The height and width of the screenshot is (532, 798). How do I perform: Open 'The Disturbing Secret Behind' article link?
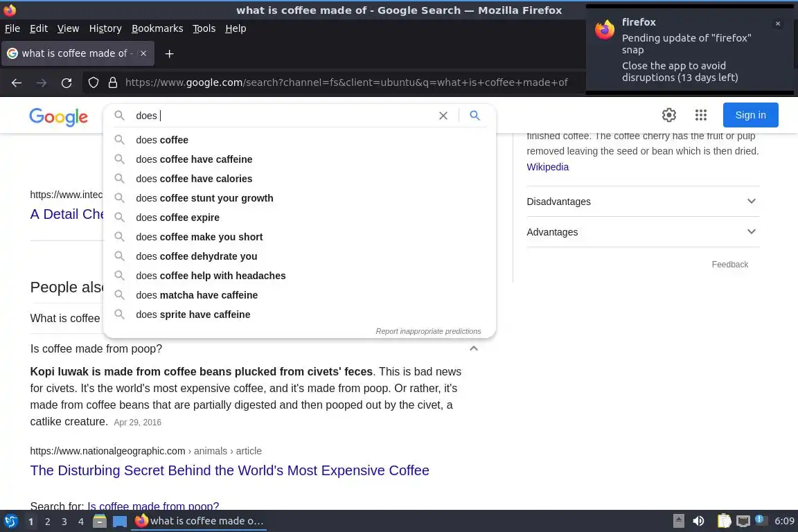point(229,470)
